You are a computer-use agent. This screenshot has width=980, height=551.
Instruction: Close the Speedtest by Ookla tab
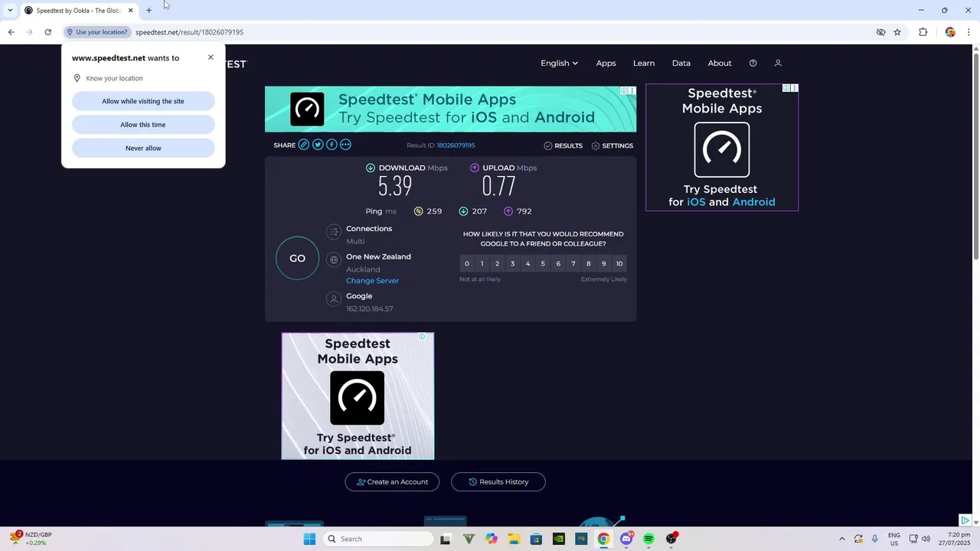(130, 11)
